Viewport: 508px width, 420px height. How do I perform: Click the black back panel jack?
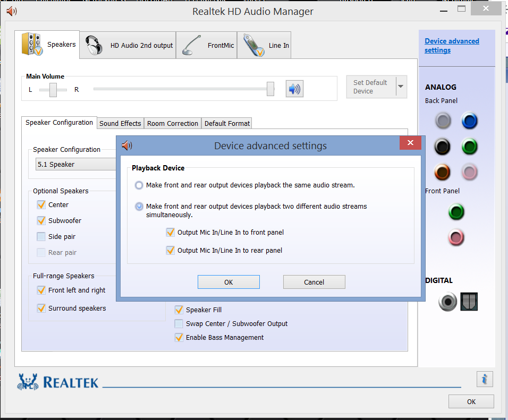(442, 147)
